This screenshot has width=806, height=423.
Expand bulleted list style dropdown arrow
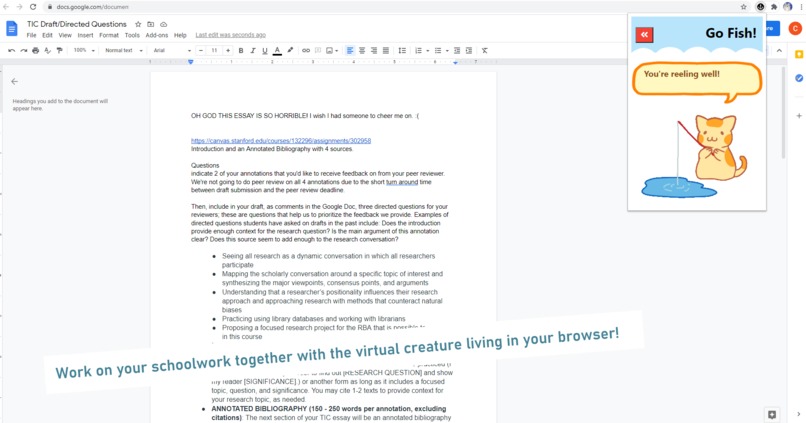coord(447,51)
